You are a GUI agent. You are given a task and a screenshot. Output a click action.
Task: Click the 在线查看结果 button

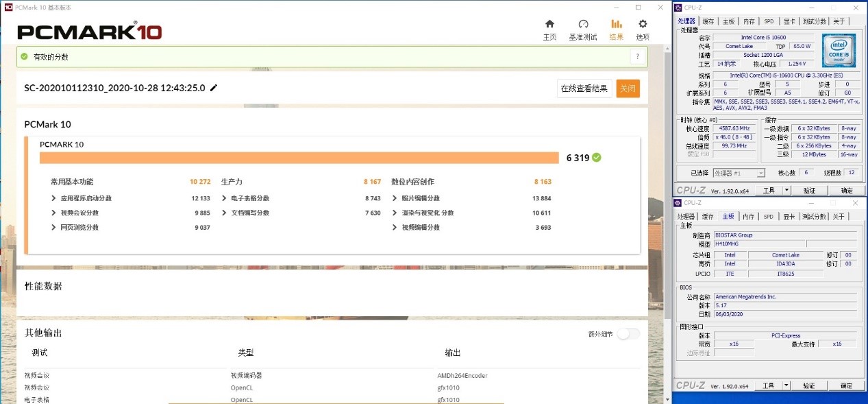click(584, 88)
